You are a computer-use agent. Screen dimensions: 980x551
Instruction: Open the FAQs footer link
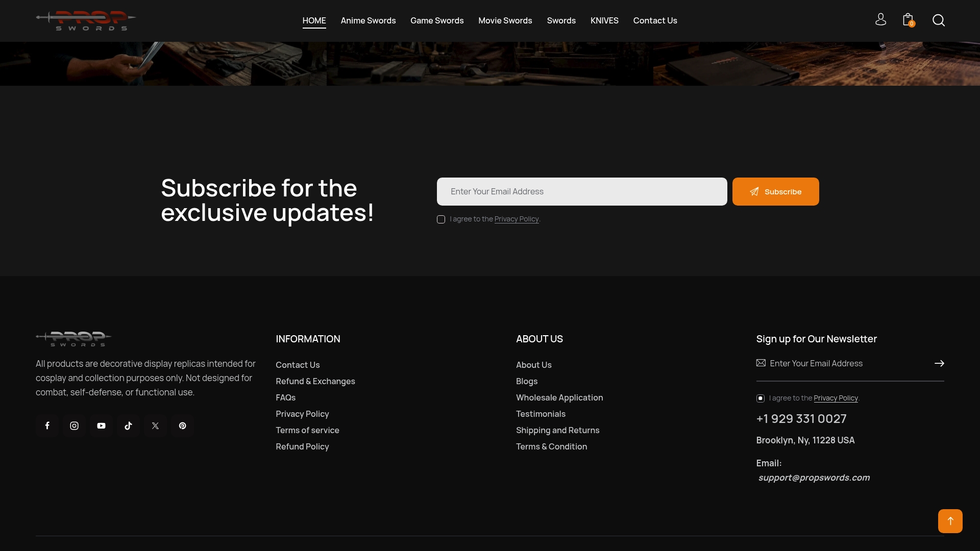point(285,397)
